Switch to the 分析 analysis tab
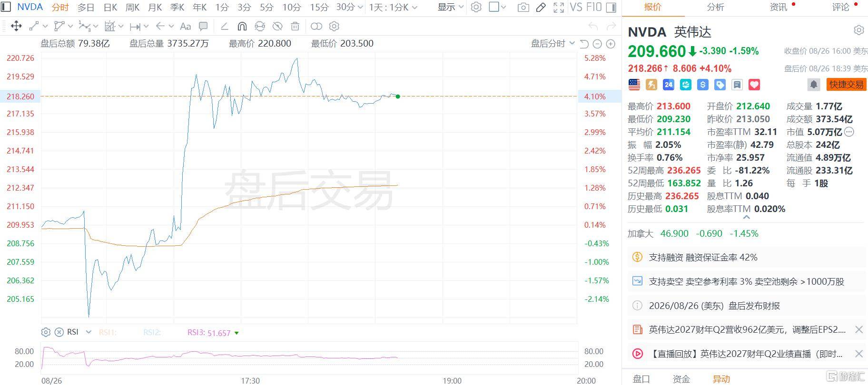This screenshot has width=868, height=385. [715, 7]
